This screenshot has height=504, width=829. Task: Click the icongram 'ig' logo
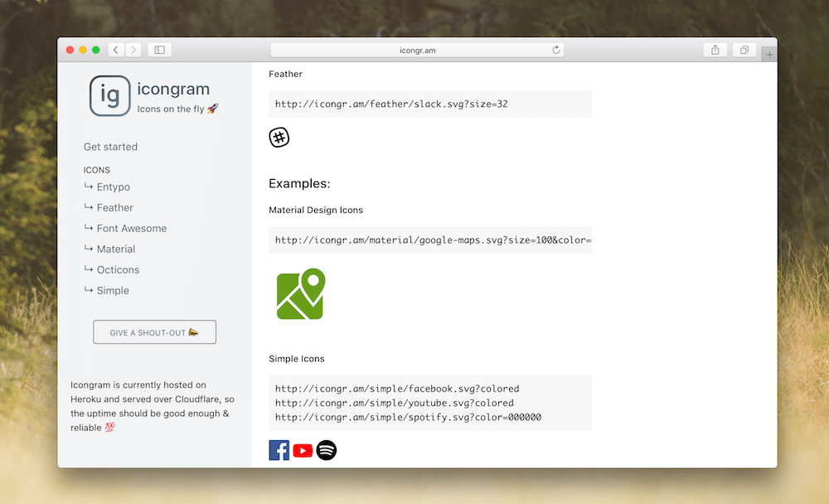109,96
